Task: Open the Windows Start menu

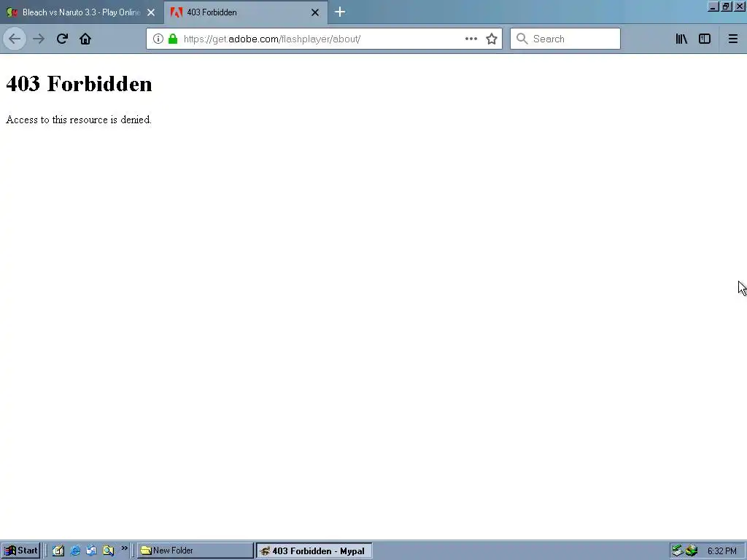Action: [x=20, y=551]
